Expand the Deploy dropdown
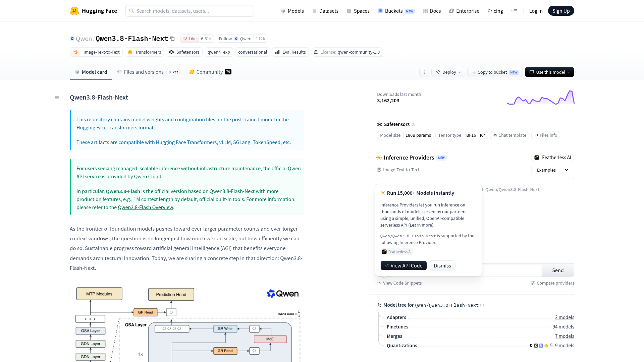Image resolution: width=644 pixels, height=362 pixels. (448, 72)
